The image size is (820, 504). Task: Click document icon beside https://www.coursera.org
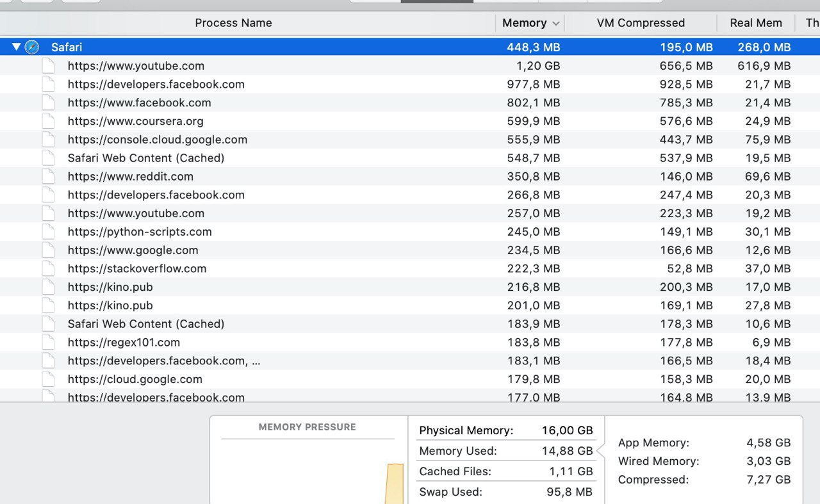click(x=49, y=121)
